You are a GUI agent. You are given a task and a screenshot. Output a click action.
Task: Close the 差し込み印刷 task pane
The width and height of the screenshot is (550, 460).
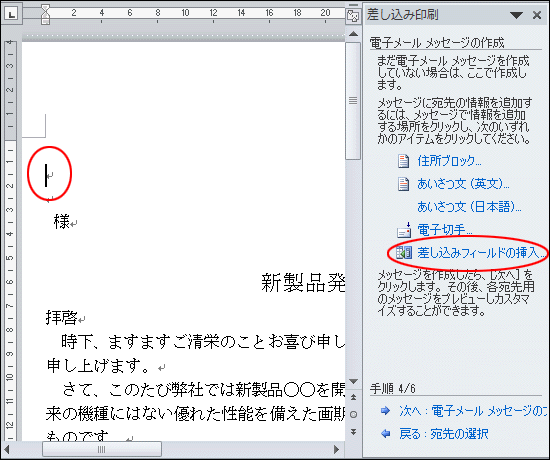click(x=537, y=15)
